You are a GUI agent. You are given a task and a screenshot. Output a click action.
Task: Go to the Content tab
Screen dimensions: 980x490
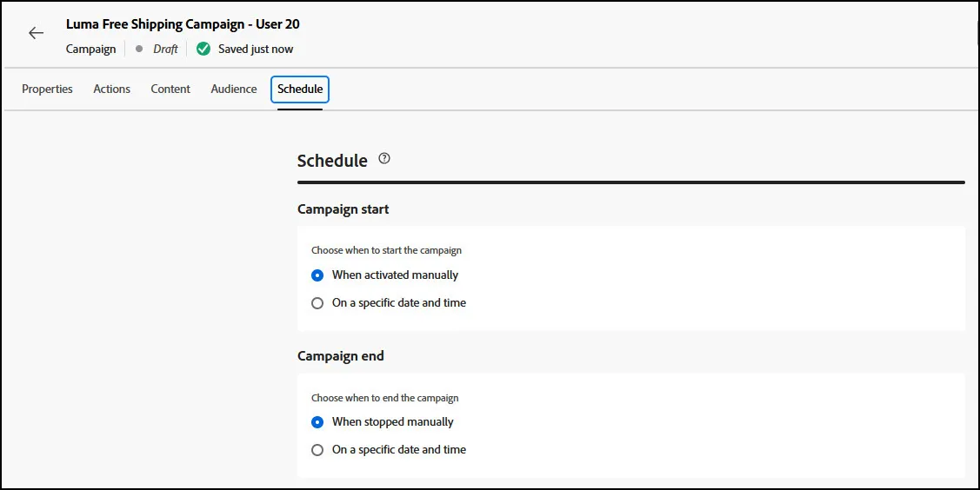pyautogui.click(x=170, y=89)
